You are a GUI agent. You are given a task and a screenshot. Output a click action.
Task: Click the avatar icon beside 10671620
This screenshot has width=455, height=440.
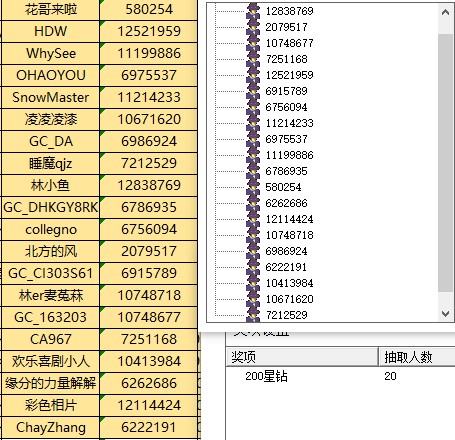point(253,299)
